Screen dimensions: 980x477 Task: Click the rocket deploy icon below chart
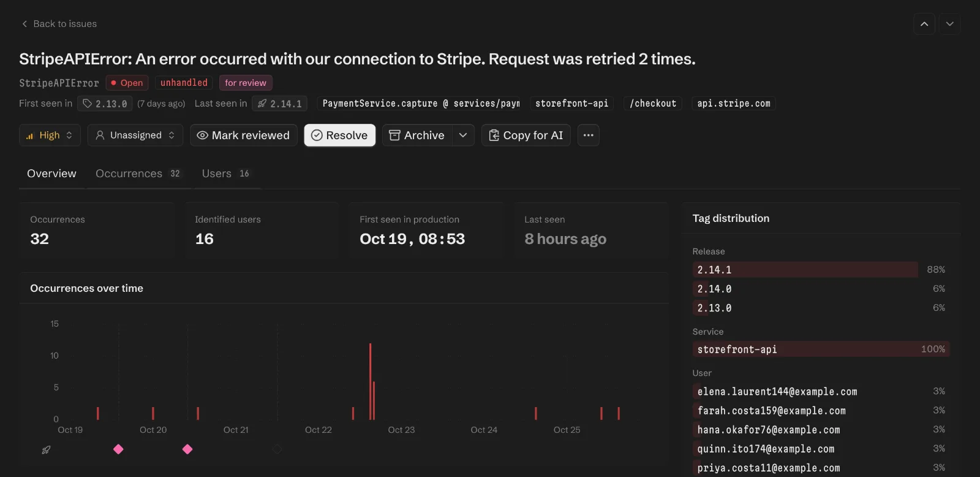46,450
